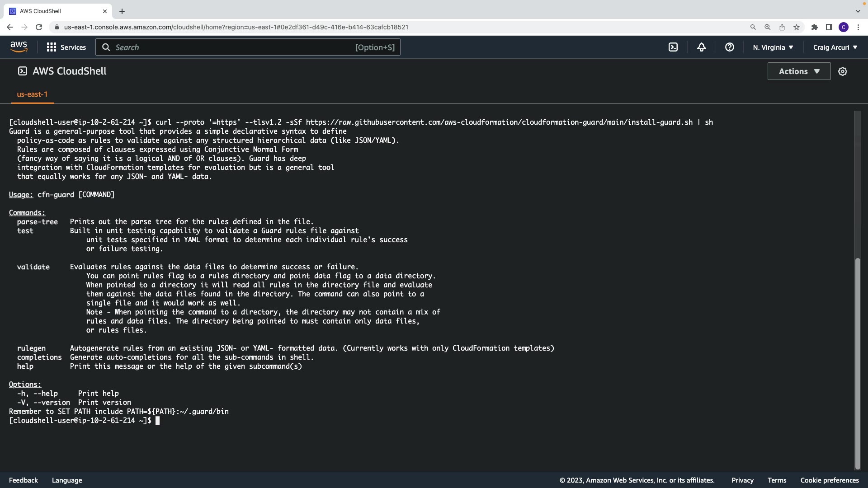Expand the Craig Arcuri account menu
The height and width of the screenshot is (488, 868).
tap(835, 47)
